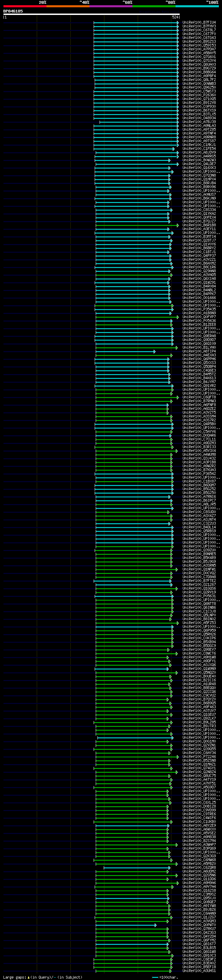Open hit UniRef100_B7FIU4

(x=199, y=23)
